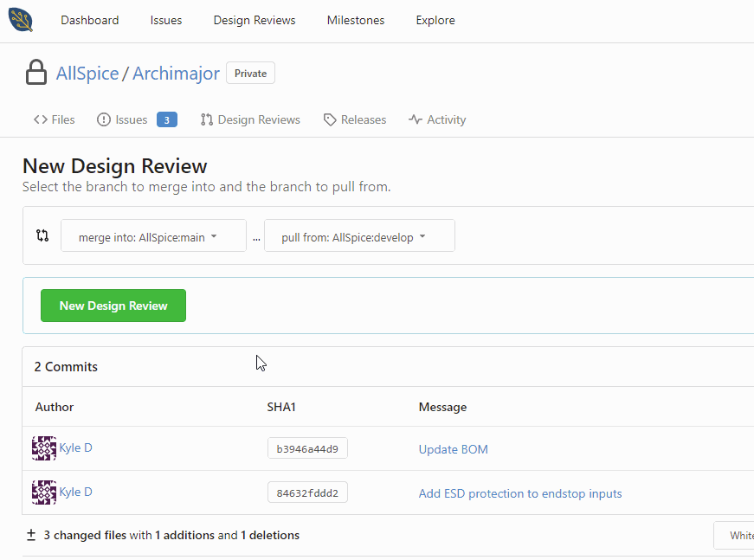Click the merge icon on Design Reviews tab

206,119
